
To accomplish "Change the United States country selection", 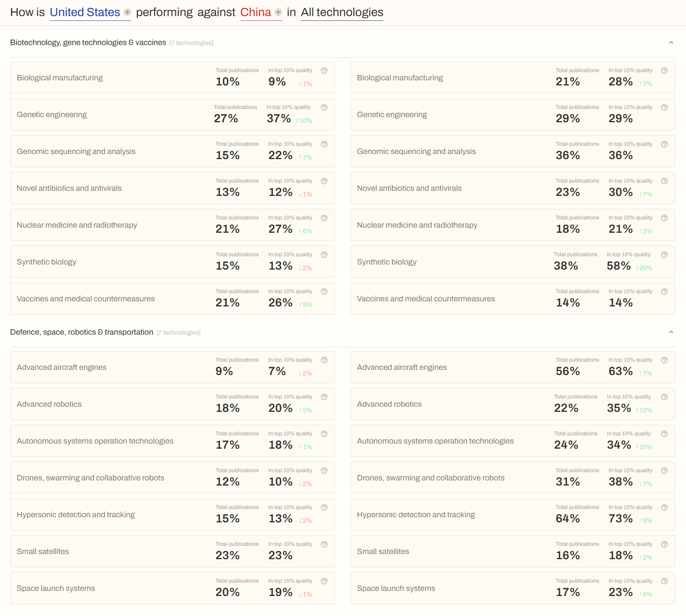I will point(85,13).
